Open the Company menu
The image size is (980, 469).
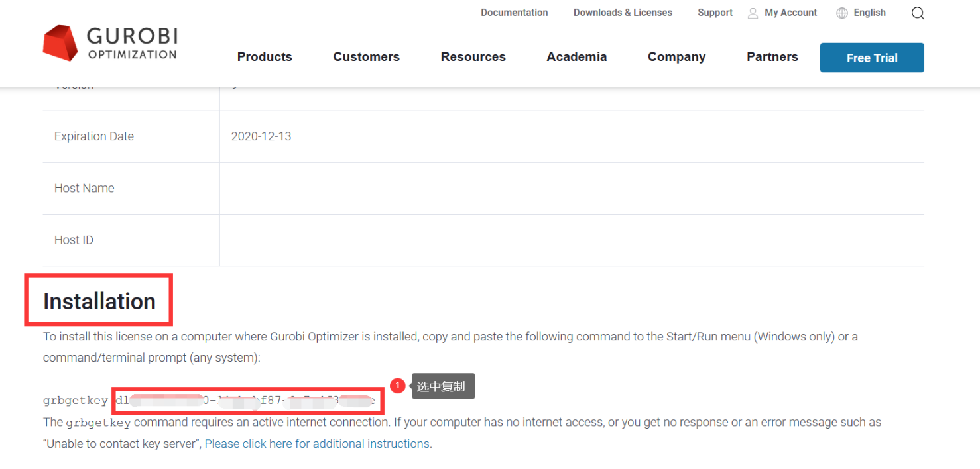(x=677, y=57)
